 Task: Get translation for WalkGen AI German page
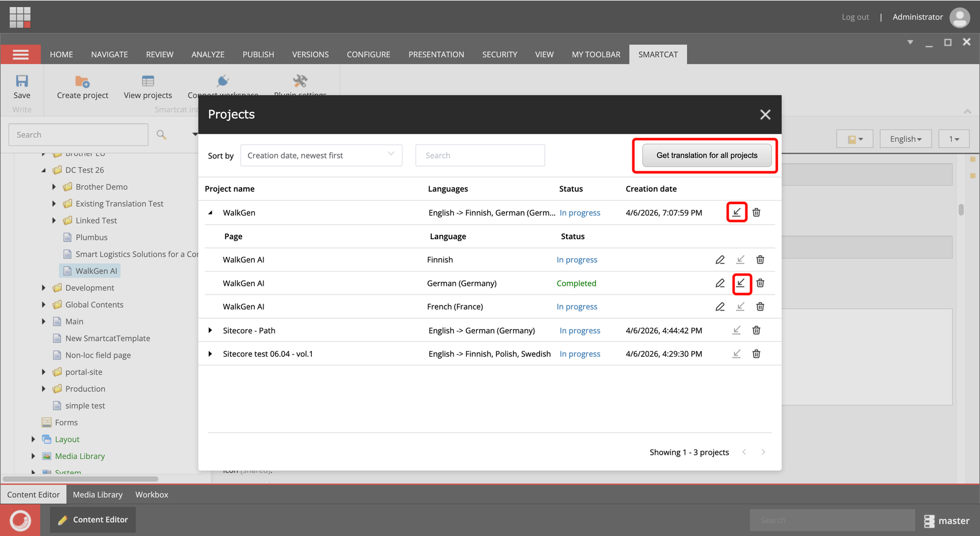click(x=741, y=283)
